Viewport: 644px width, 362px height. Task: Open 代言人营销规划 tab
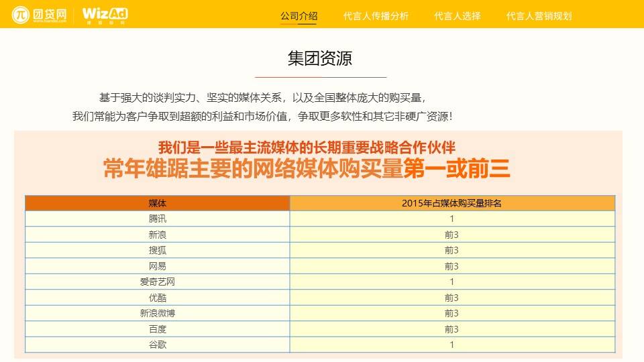pos(539,16)
